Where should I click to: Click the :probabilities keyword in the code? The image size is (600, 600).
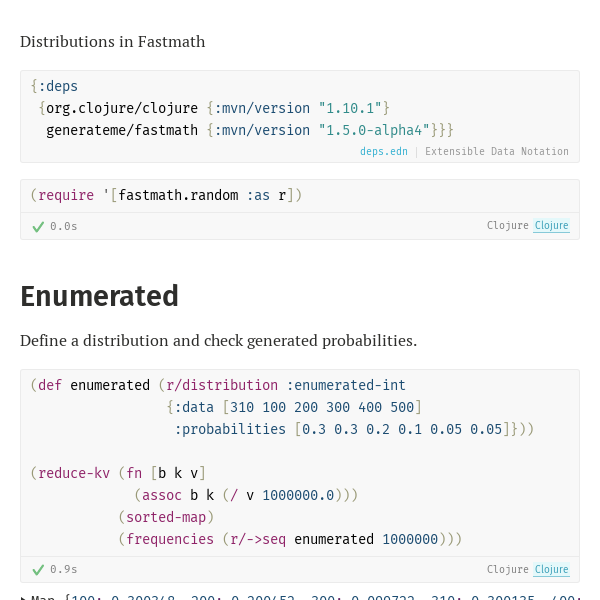pyautogui.click(x=230, y=429)
